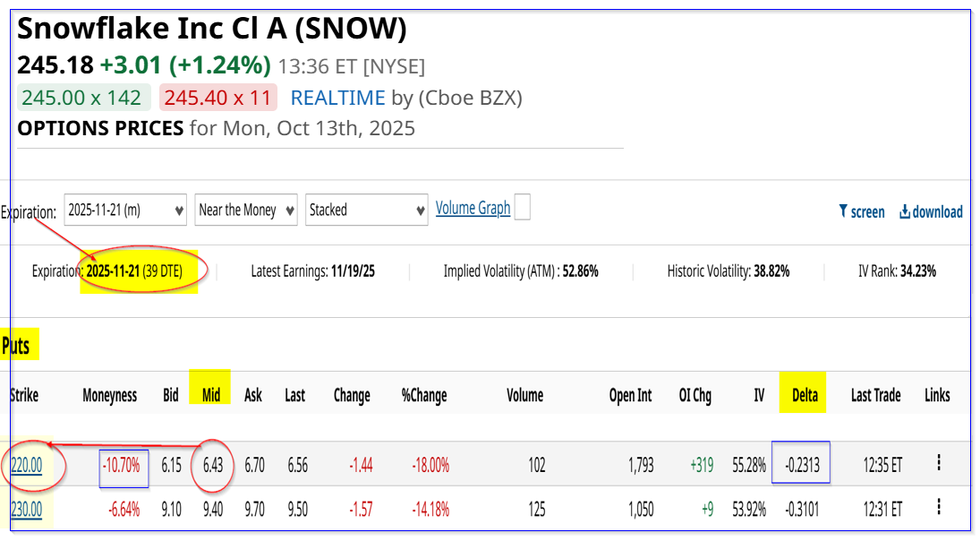Viewport: 980px width, 541px height.
Task: Open the Near the Money dropdown
Action: pos(246,210)
